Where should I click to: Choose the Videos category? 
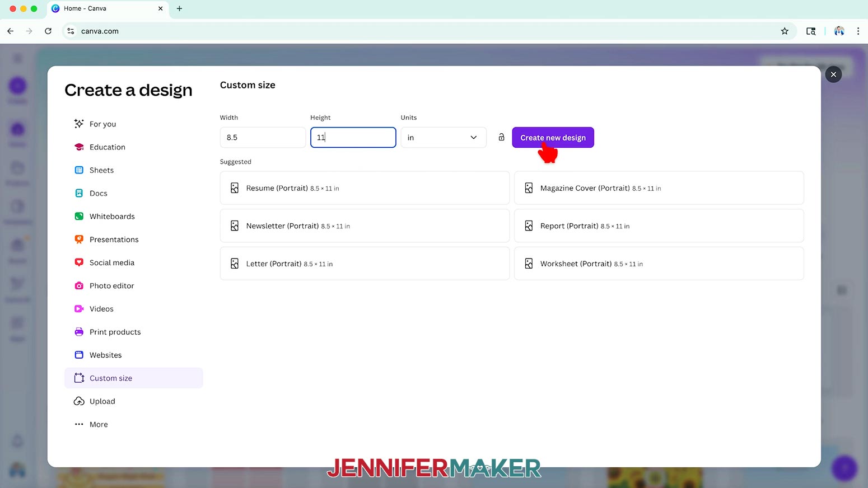click(133, 309)
